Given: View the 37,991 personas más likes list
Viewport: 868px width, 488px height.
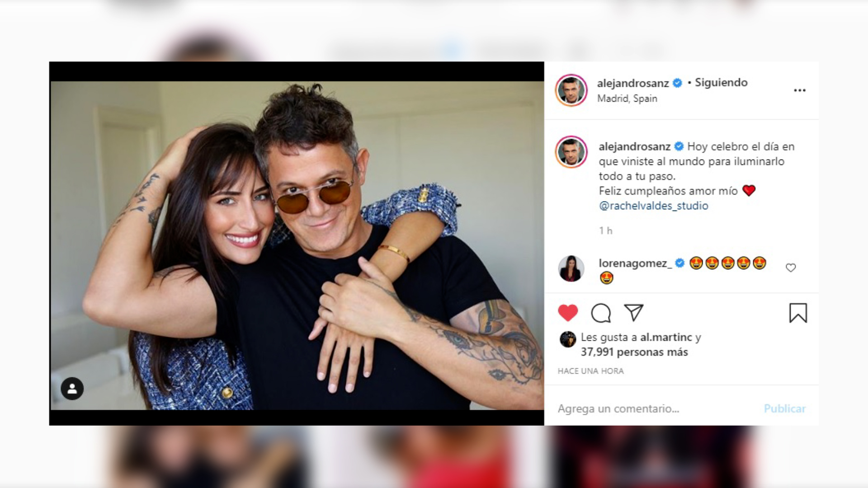Looking at the screenshot, I should 634,352.
